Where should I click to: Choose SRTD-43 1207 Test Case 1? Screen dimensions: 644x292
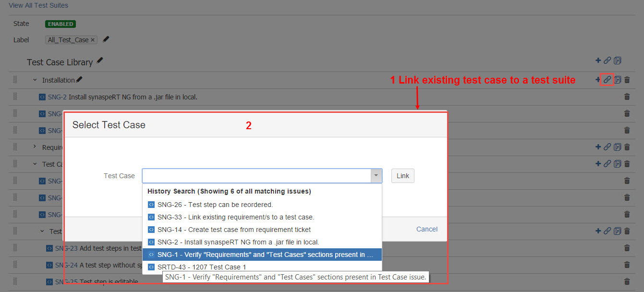pyautogui.click(x=262, y=267)
